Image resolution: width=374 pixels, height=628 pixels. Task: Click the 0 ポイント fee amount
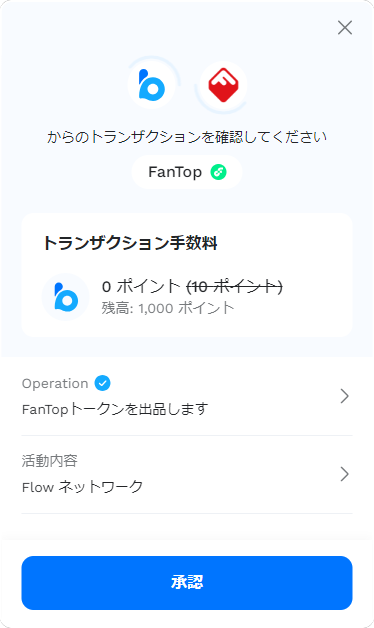point(141,286)
